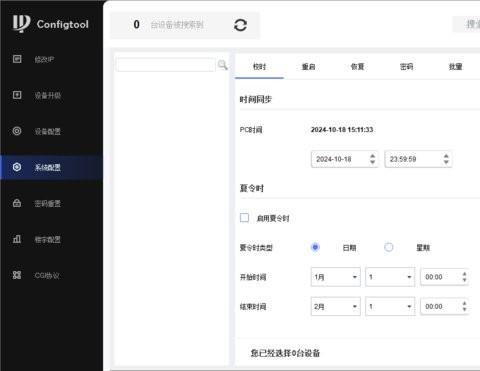Image resolution: width=480 pixels, height=371 pixels.
Task: Switch to the 校时 (Time Sync) tab
Action: pyautogui.click(x=259, y=67)
